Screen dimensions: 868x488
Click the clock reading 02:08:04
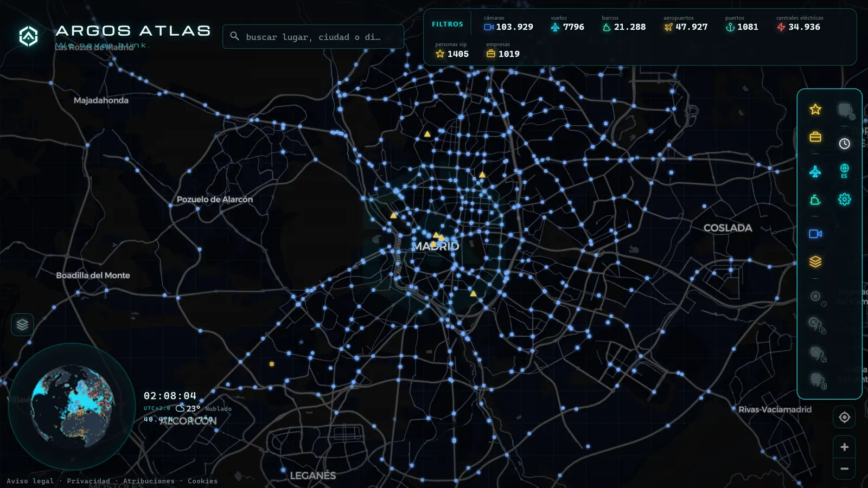click(170, 396)
